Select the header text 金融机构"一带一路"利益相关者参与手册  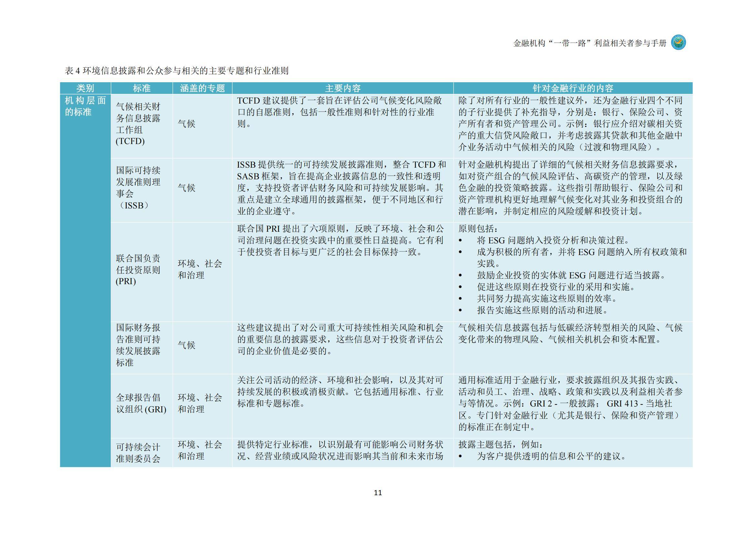pos(590,43)
